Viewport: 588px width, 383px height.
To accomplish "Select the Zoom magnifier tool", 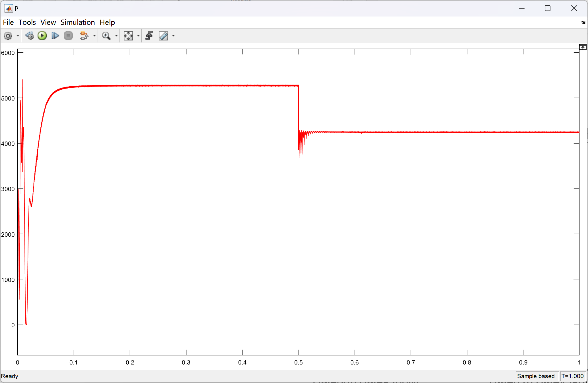I will pos(106,36).
